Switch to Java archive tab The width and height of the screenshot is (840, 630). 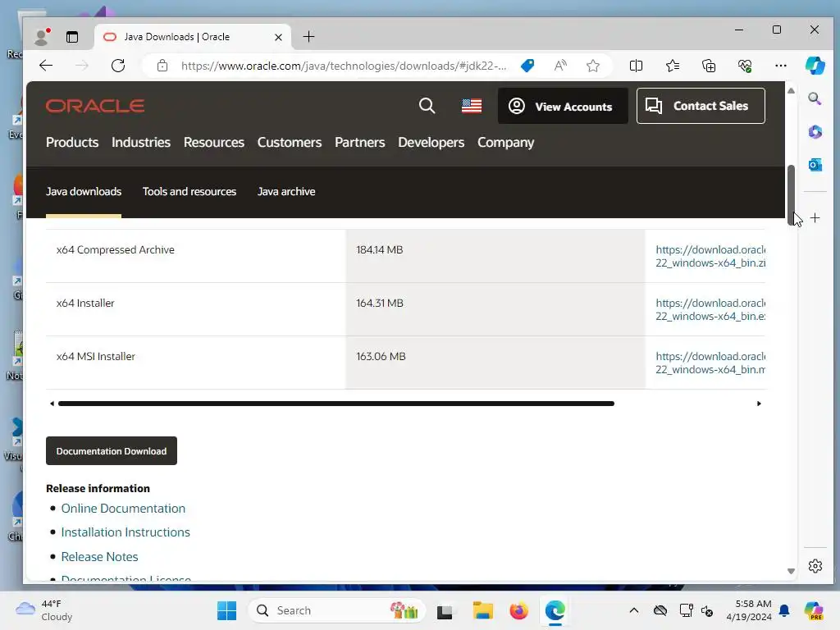click(286, 192)
